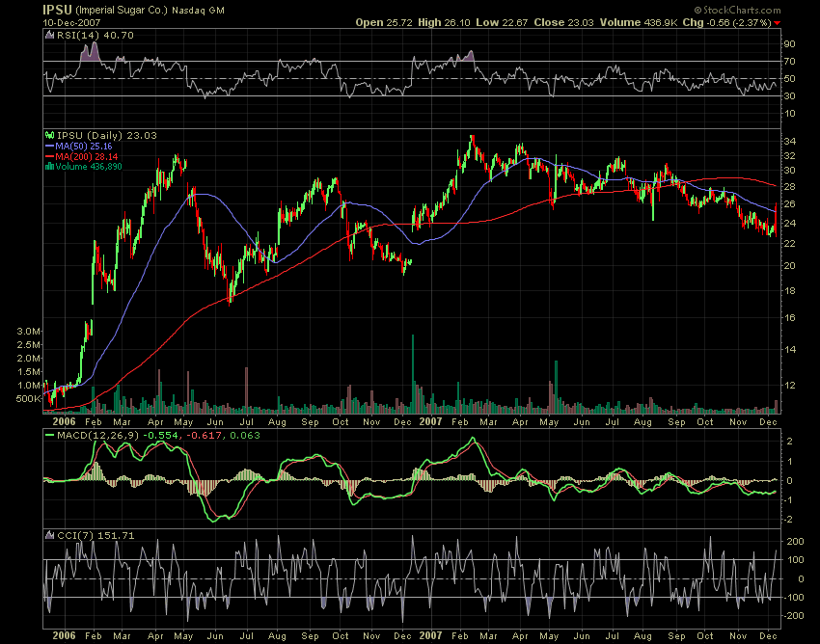Click the 2007 label on the price chart date axis
This screenshot has width=820, height=644.
430,421
